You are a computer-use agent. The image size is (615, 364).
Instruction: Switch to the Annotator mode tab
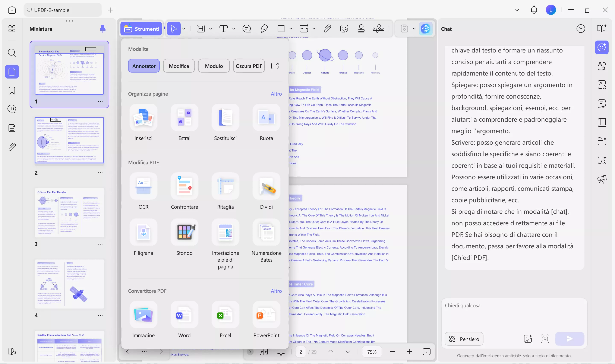coord(144,66)
